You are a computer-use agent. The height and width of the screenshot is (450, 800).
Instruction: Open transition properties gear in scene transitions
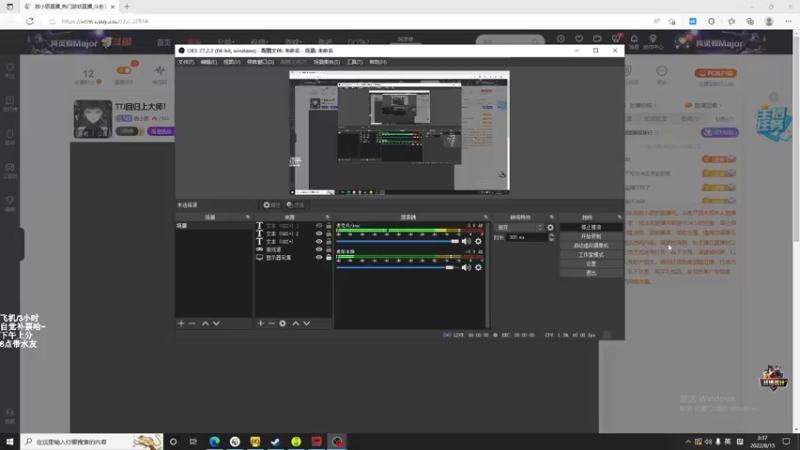click(551, 228)
